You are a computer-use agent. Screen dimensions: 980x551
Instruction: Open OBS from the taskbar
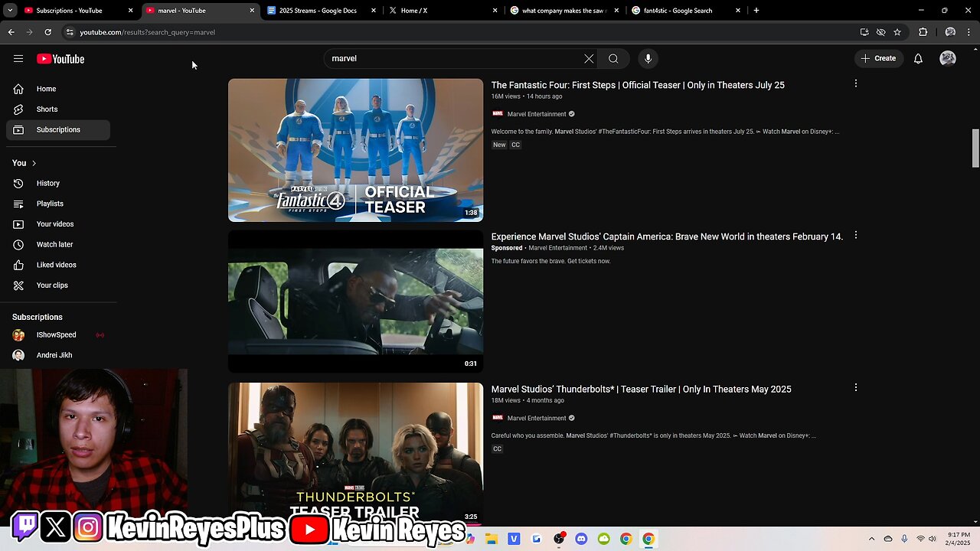pos(559,539)
